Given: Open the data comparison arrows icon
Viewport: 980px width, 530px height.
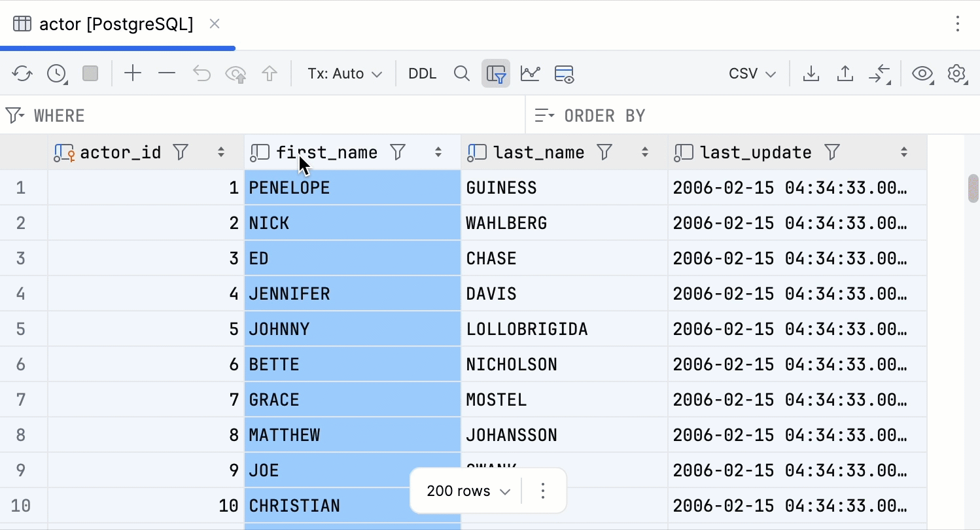Looking at the screenshot, I should pyautogui.click(x=880, y=73).
